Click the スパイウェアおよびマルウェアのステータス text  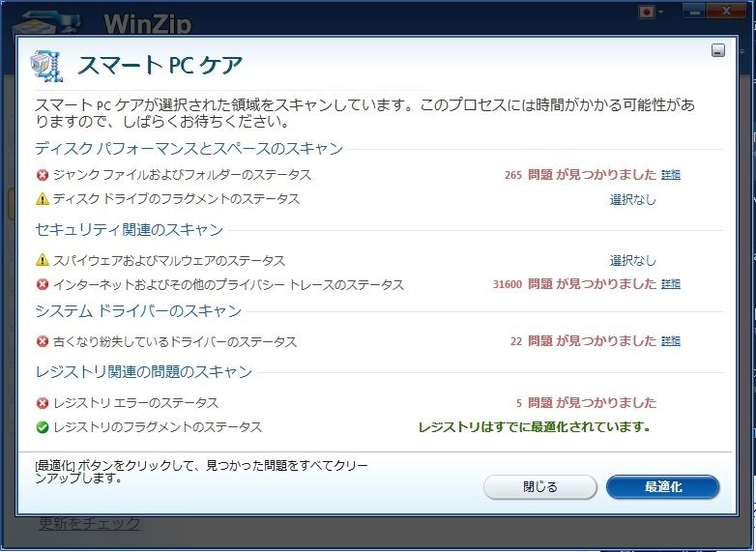pyautogui.click(x=169, y=261)
